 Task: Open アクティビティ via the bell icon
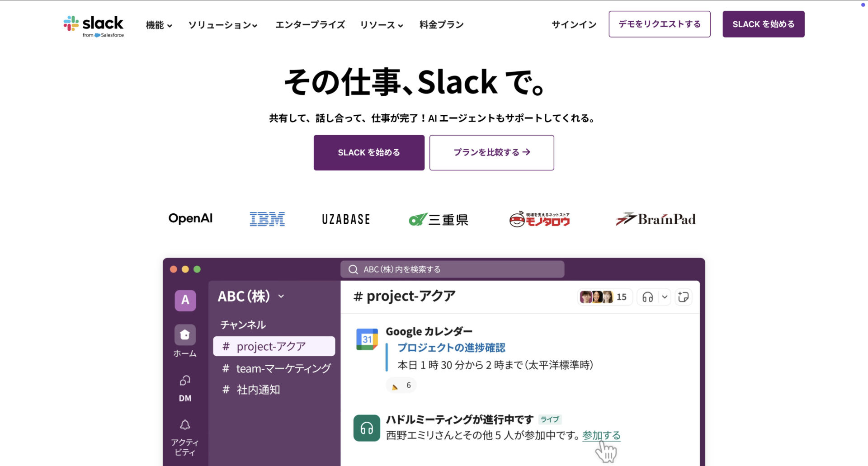[x=184, y=424]
